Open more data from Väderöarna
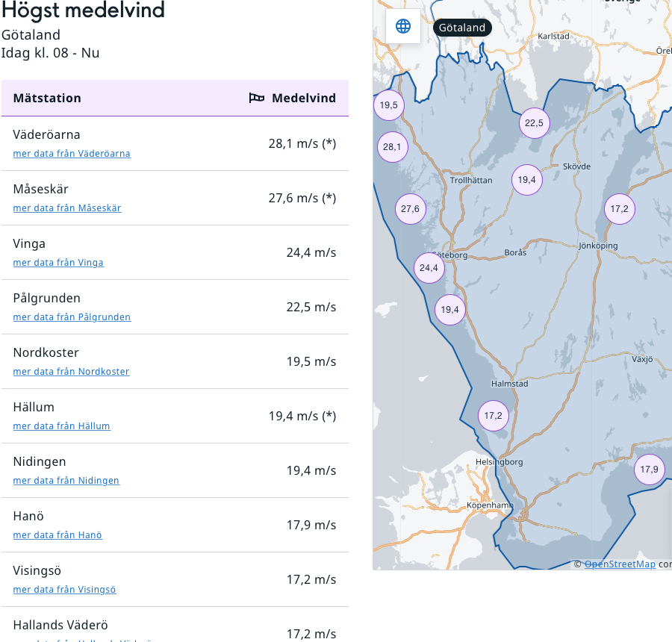 [x=72, y=154]
